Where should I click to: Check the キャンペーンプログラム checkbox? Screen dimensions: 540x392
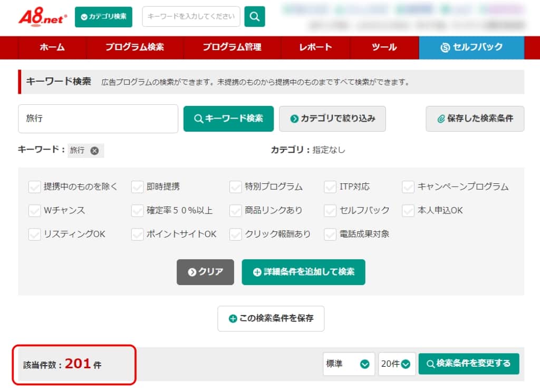408,187
